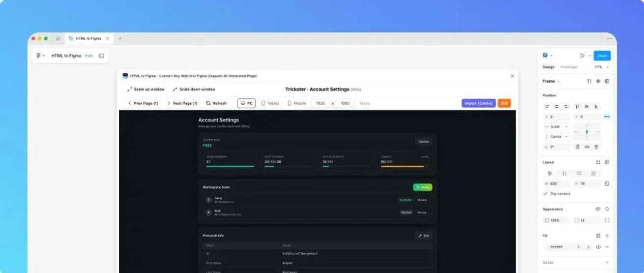Click the team members progress bar
This screenshot has height=273, width=644.
(230, 167)
